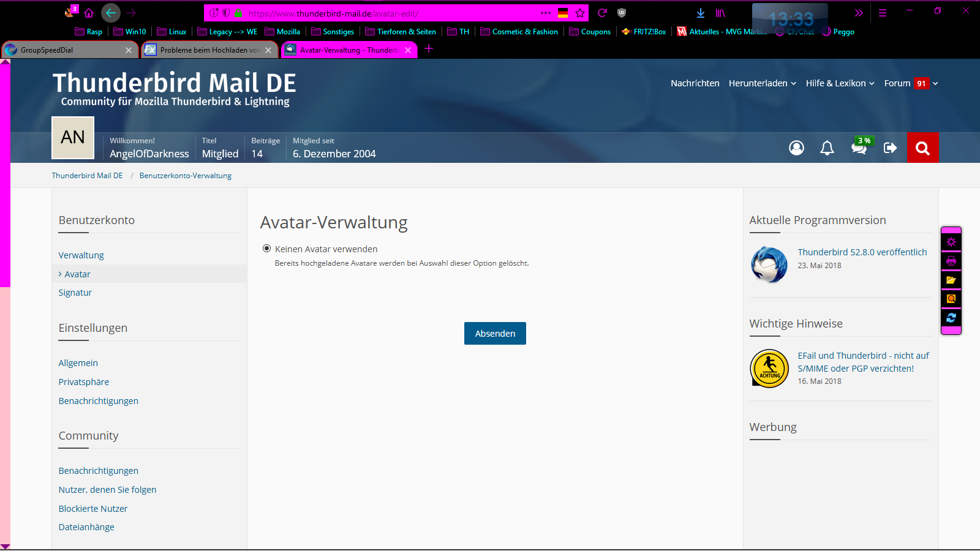Click the German flag icon in address bar

[563, 13]
